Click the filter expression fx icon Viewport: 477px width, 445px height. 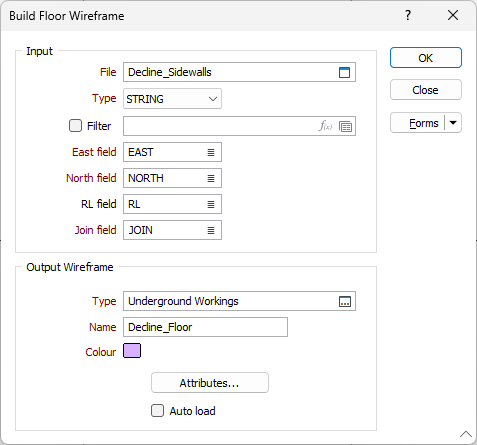pos(325,126)
